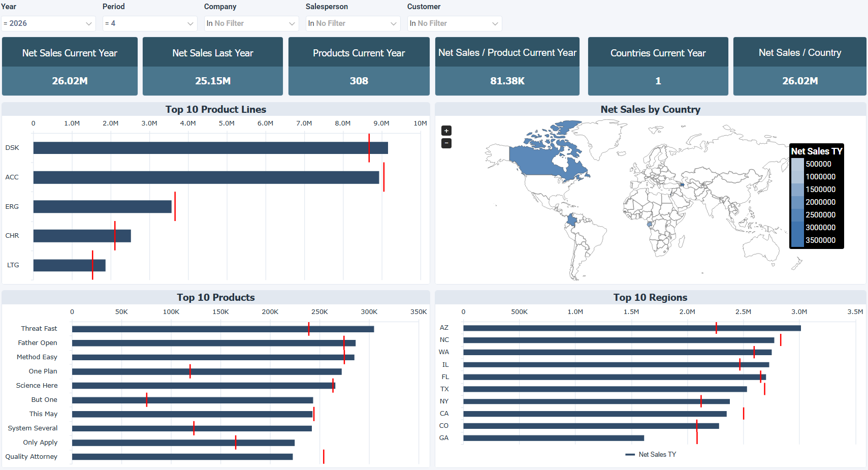868x470 pixels.
Task: Select the But One product bar
Action: click(x=192, y=400)
